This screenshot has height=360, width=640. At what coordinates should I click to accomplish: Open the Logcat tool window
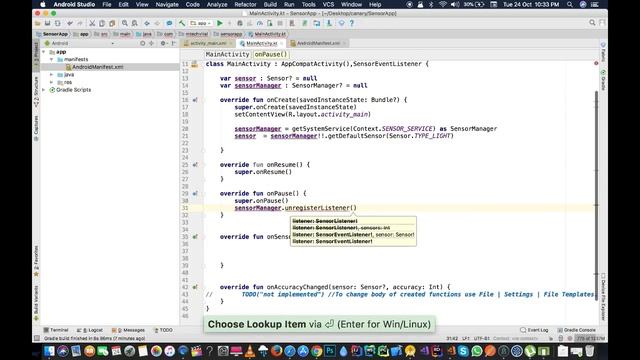click(90, 330)
